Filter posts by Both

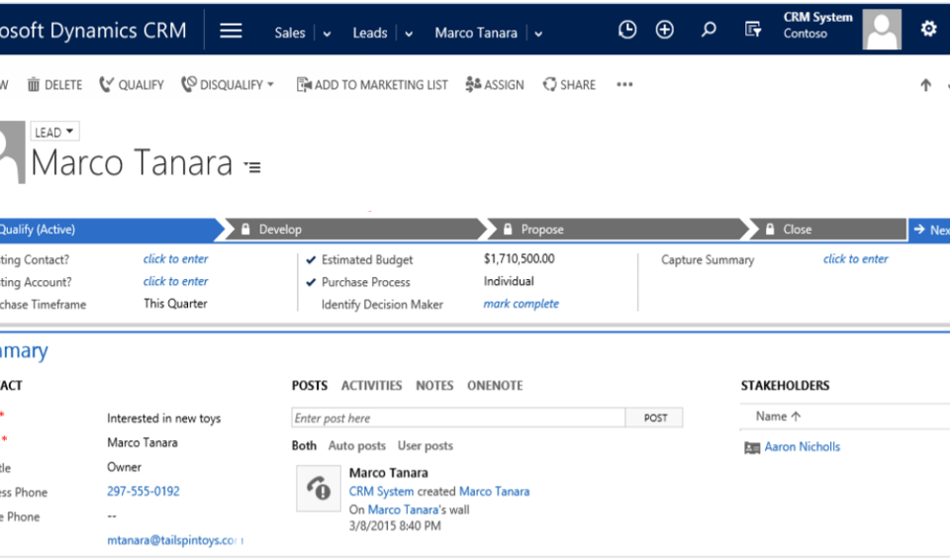pos(304,446)
